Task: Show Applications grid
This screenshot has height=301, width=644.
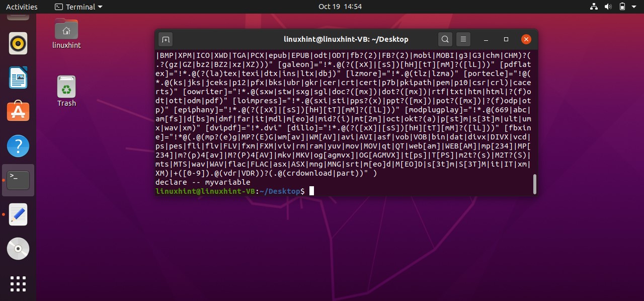Action: tap(18, 283)
